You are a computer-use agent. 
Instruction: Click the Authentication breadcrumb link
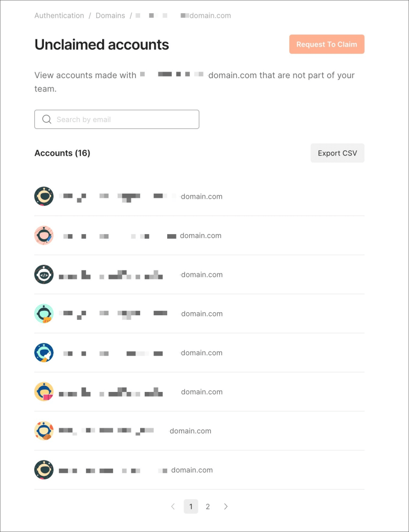[x=59, y=15]
